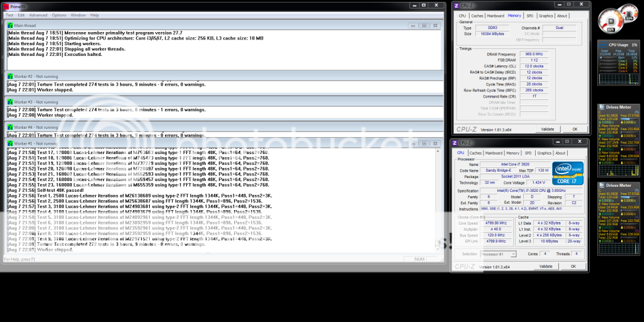Click the Channels # Dual field

tap(559, 28)
